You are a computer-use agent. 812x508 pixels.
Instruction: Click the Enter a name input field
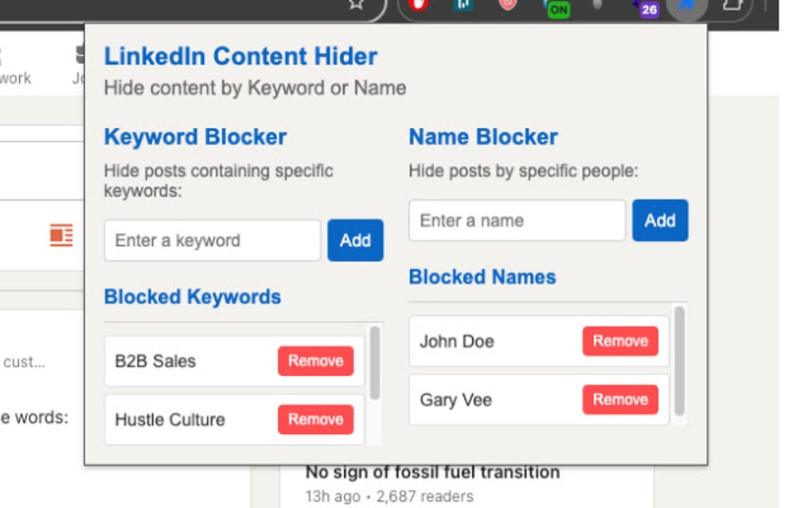pos(516,221)
